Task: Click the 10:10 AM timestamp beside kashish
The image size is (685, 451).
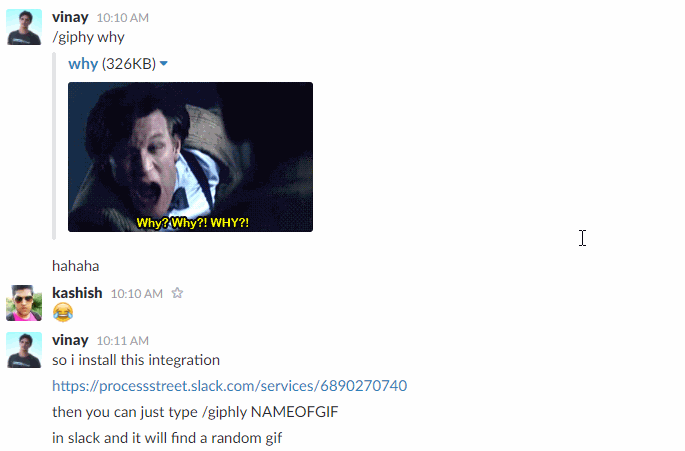Action: [137, 294]
